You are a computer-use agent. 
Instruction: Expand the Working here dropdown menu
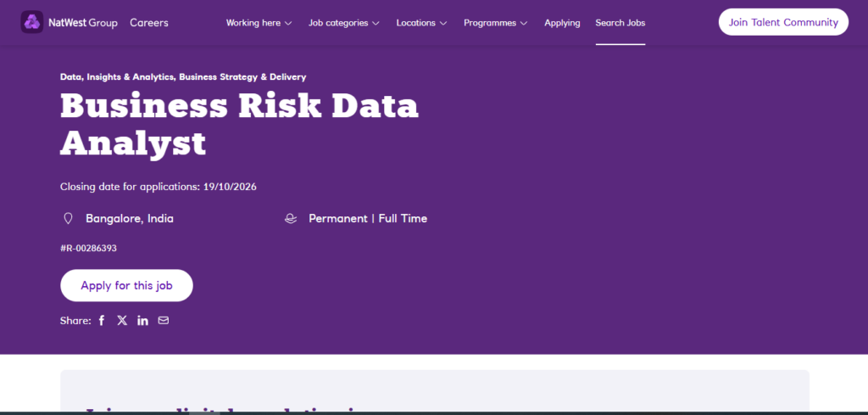259,23
